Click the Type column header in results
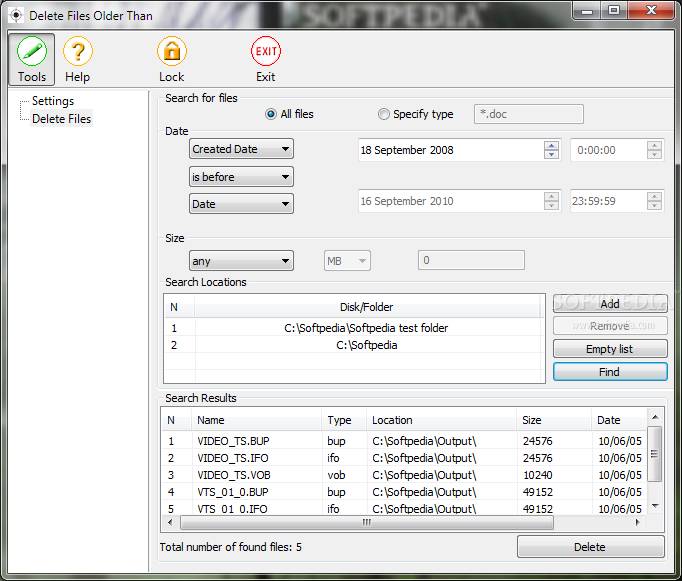The width and height of the screenshot is (682, 581). pyautogui.click(x=344, y=420)
